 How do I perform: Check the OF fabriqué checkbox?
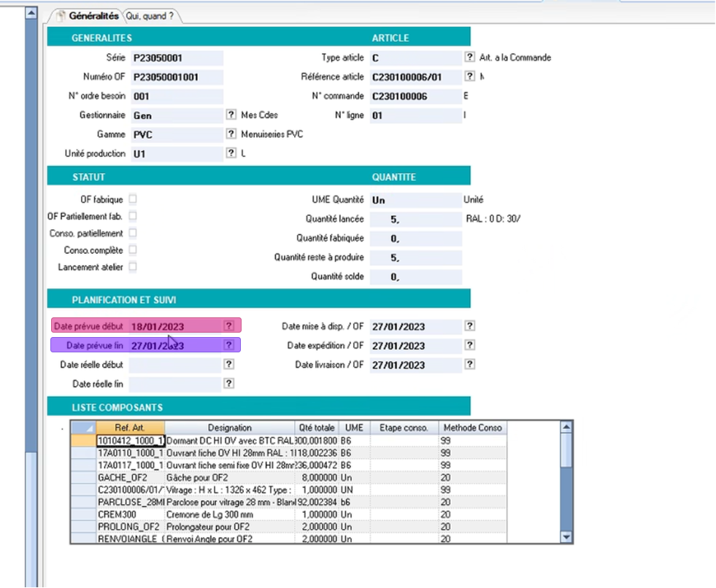pyautogui.click(x=133, y=199)
